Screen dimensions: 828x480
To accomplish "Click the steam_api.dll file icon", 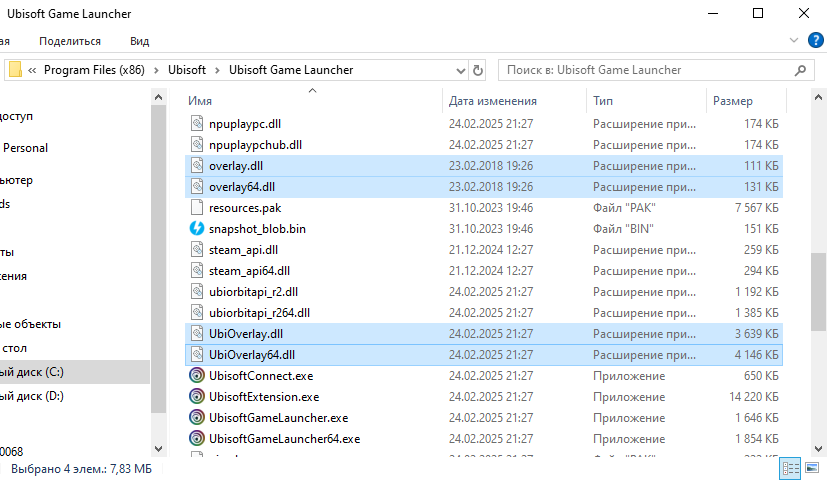I will (x=197, y=250).
